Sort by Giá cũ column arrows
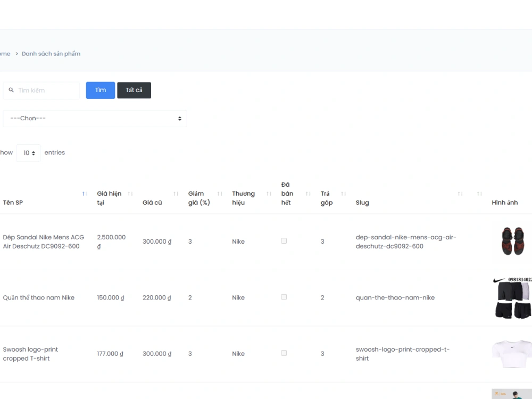532x399 pixels. pos(176,194)
